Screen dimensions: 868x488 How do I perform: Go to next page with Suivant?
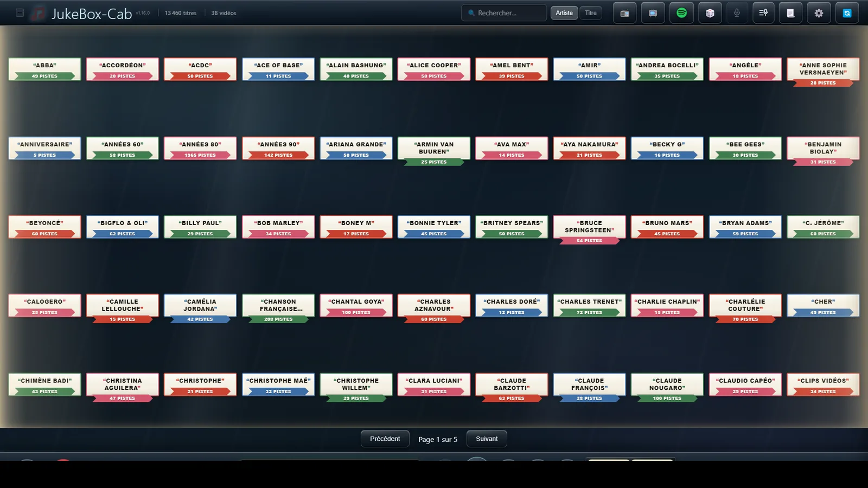[x=487, y=439]
